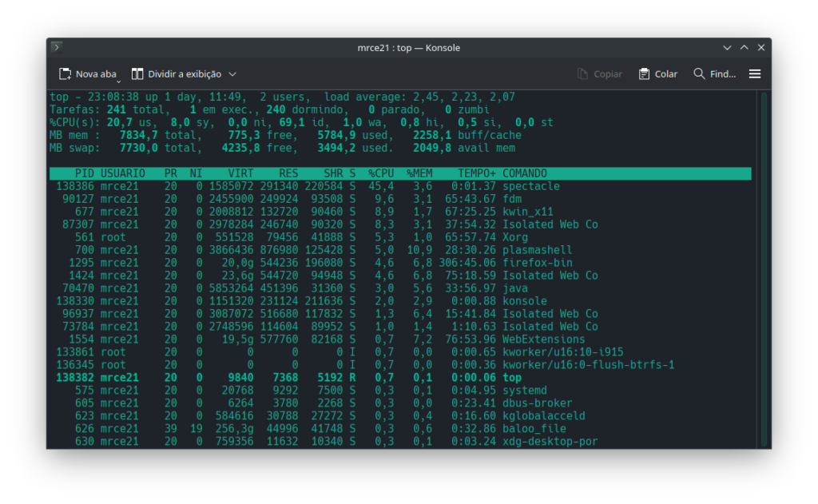
Task: Click the 2049,8 avail mem value
Action: (x=432, y=149)
